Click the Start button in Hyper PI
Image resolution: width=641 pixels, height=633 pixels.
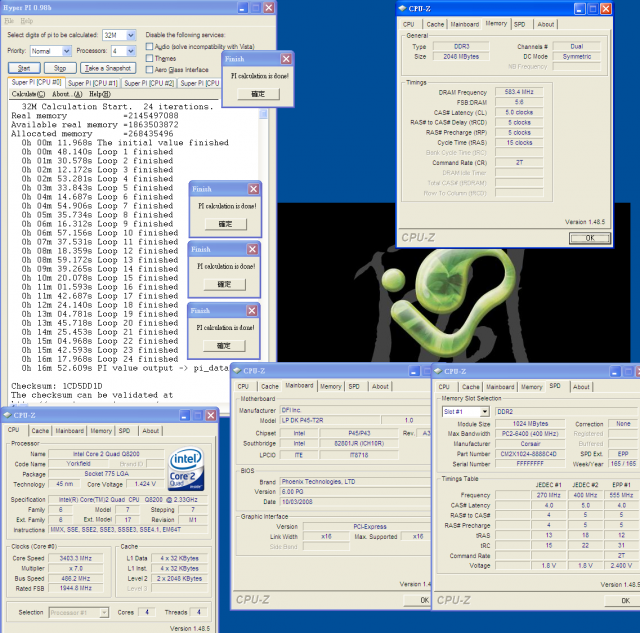[x=24, y=68]
